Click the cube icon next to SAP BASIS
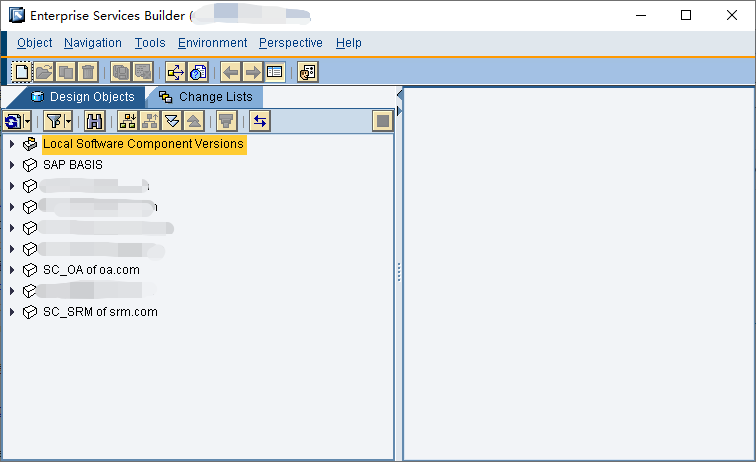Image resolution: width=756 pixels, height=462 pixels. coord(30,165)
